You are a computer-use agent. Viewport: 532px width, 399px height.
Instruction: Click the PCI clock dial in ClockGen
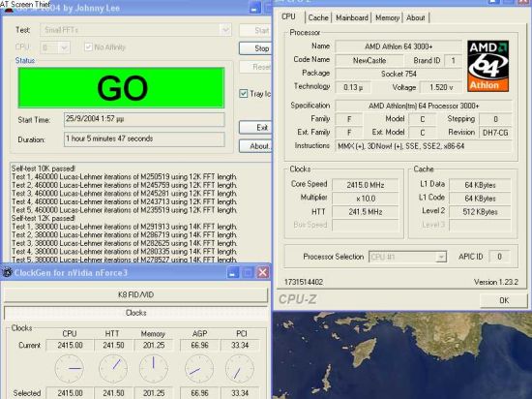pos(240,369)
